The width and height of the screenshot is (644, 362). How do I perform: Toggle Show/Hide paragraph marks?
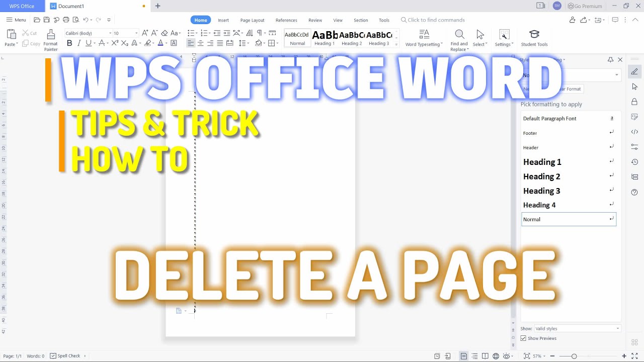[259, 33]
